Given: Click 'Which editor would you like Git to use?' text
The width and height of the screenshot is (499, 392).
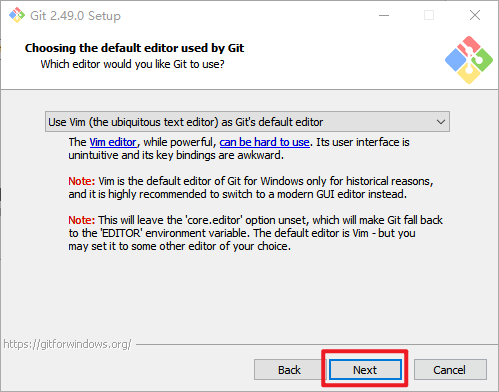Looking at the screenshot, I should pyautogui.click(x=132, y=64).
